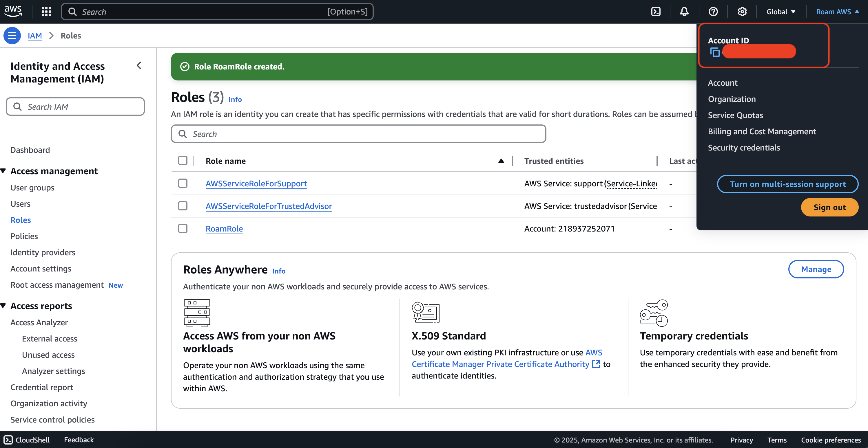Open Account from the account menu

tap(723, 83)
